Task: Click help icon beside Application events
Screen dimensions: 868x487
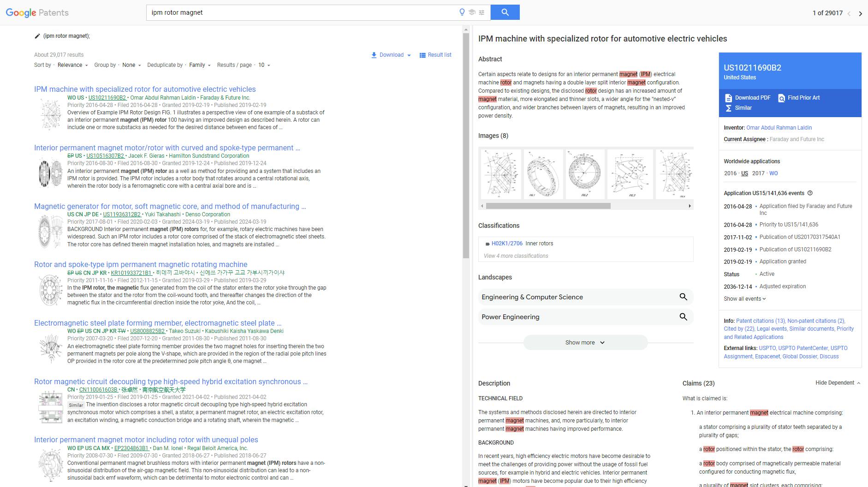Action: 810,193
